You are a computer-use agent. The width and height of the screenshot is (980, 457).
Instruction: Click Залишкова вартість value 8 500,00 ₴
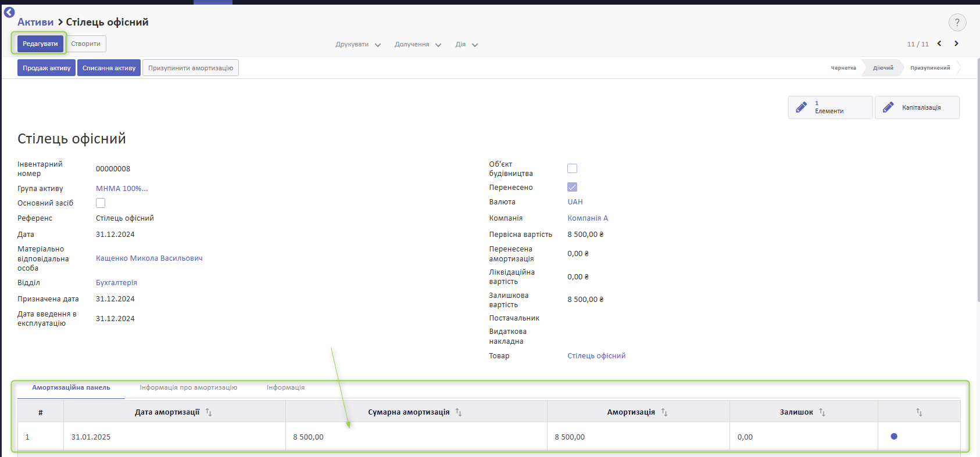point(585,300)
